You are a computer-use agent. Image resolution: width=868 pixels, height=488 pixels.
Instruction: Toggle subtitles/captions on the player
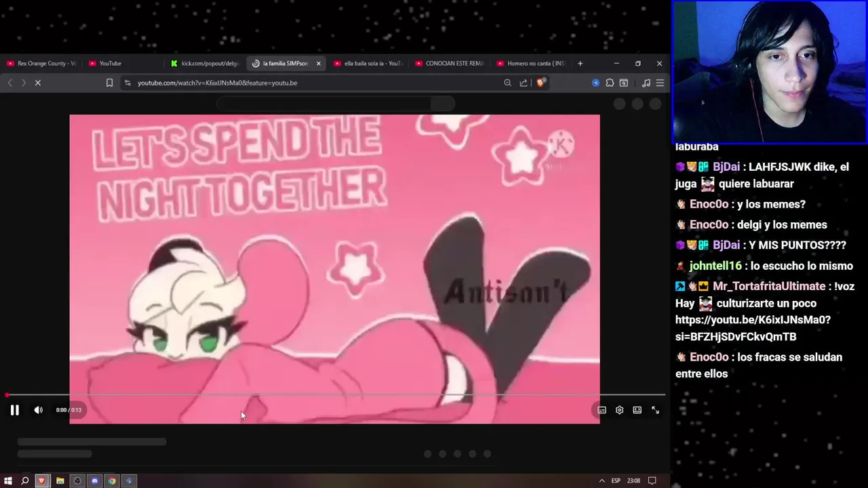click(x=601, y=410)
